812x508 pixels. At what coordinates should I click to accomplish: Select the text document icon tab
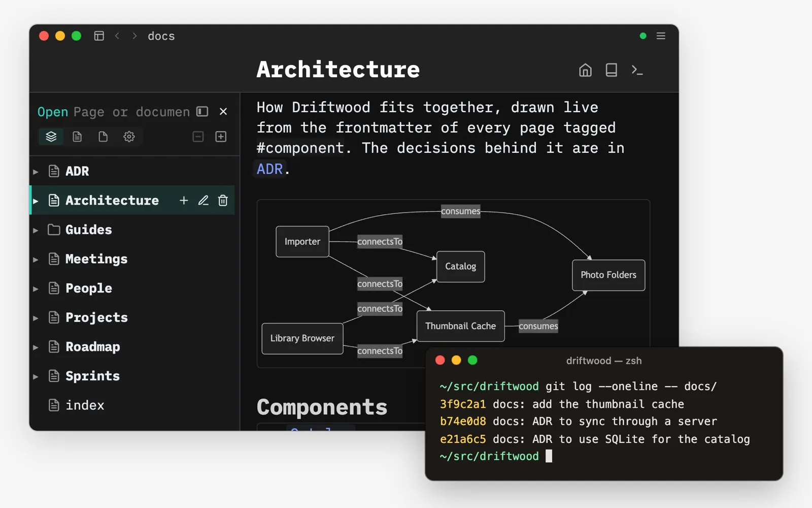point(77,137)
